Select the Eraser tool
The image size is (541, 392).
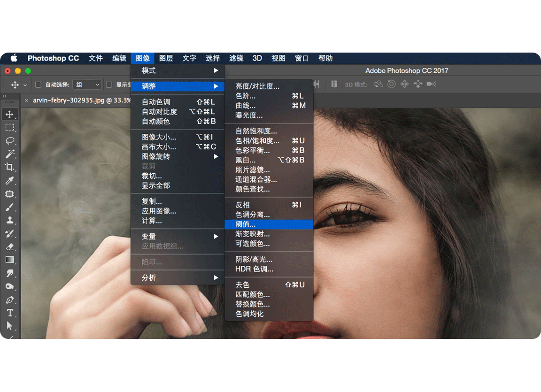[x=10, y=247]
